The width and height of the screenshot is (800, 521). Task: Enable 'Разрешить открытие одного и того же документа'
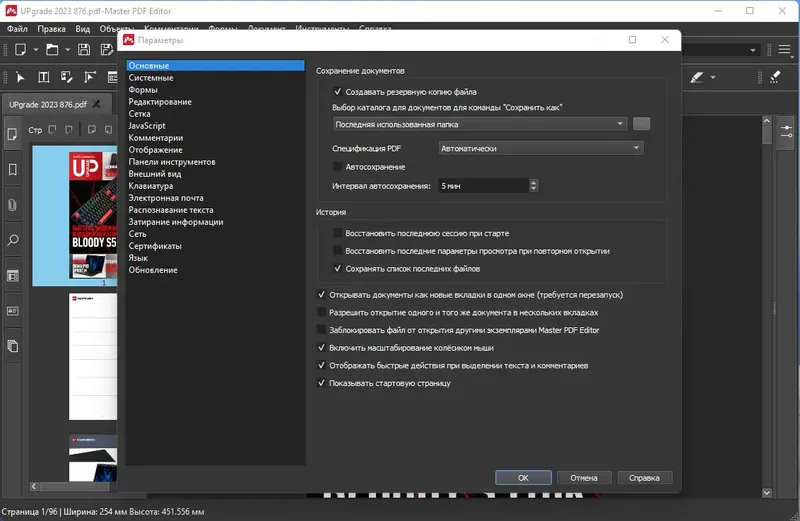321,312
